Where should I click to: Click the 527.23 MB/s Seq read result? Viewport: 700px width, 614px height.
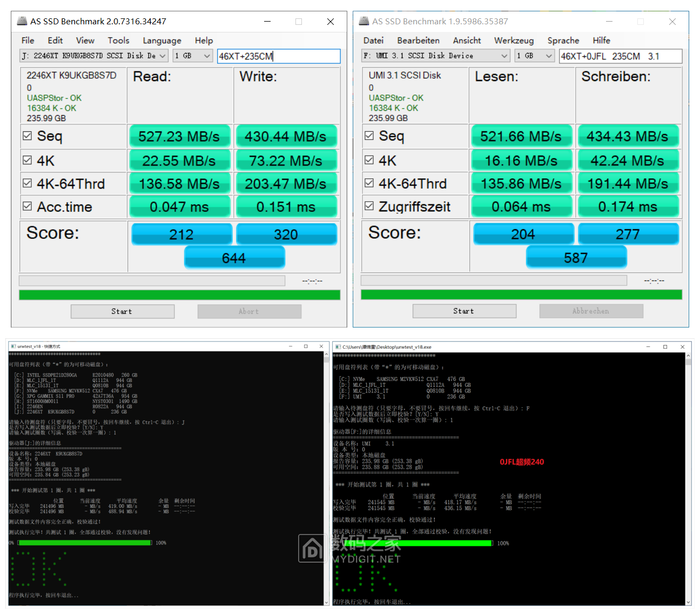(x=180, y=136)
